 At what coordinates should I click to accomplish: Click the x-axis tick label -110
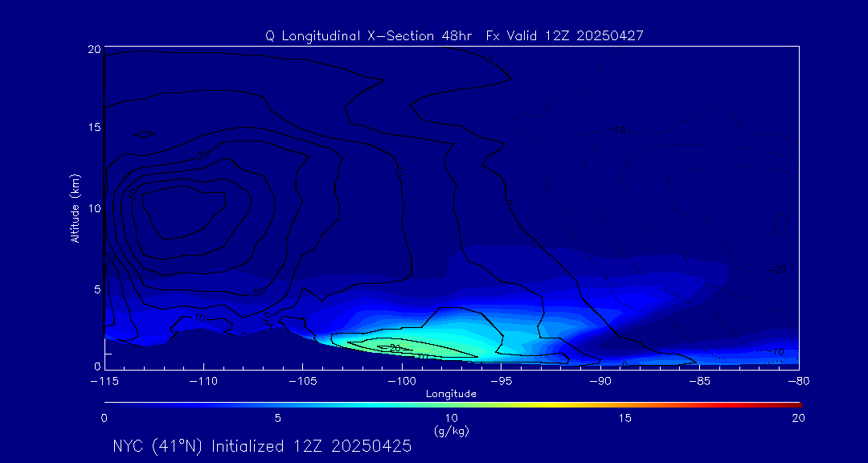point(203,382)
